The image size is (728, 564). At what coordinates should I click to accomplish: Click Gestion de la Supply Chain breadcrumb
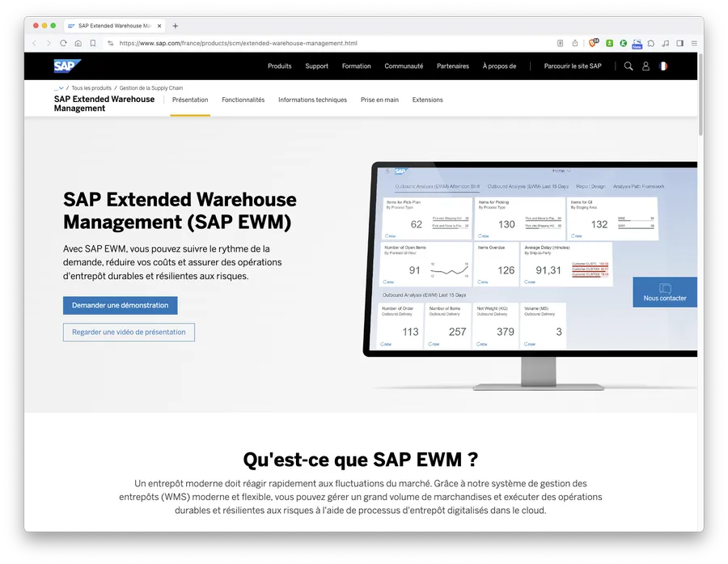[x=151, y=88]
